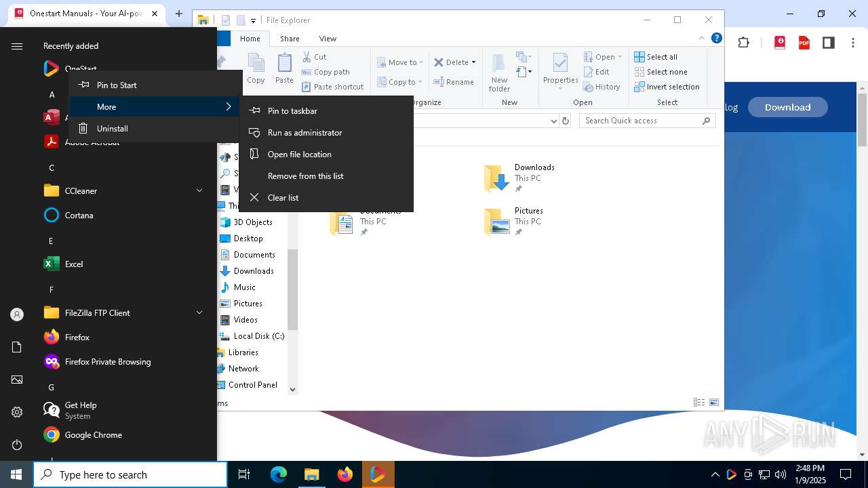Expand the CCleaner folder in Start menu

(x=199, y=191)
